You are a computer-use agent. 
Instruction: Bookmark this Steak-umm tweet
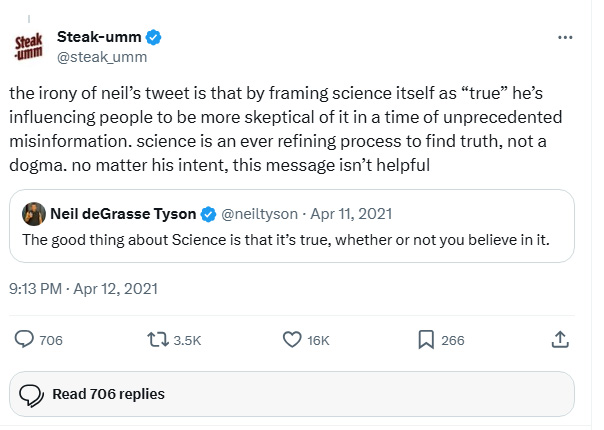coord(425,340)
